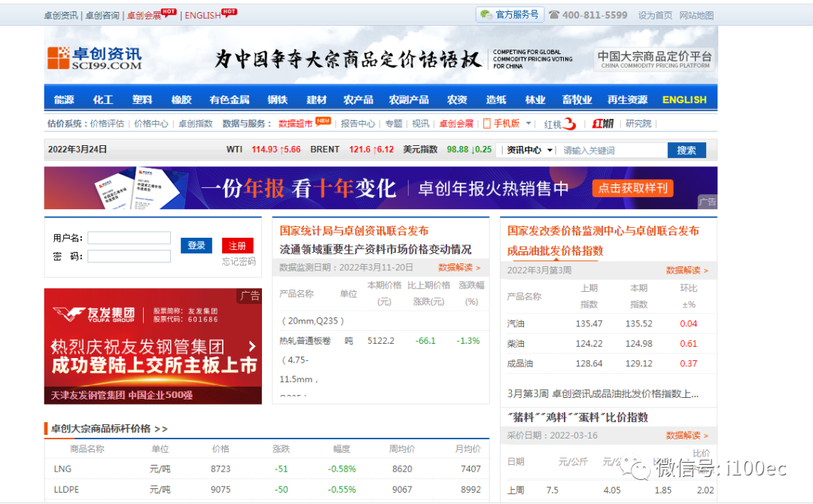
Task: Open the 视讯 link
Action: pyautogui.click(x=421, y=123)
